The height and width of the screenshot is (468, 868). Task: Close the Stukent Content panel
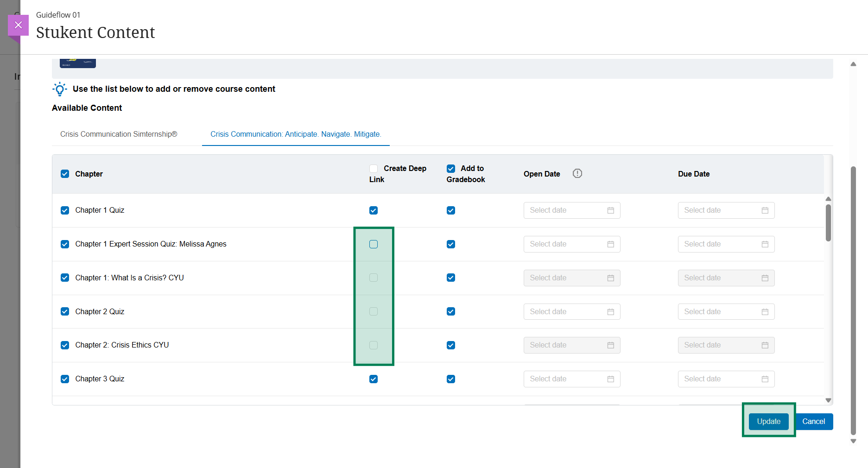pyautogui.click(x=18, y=25)
